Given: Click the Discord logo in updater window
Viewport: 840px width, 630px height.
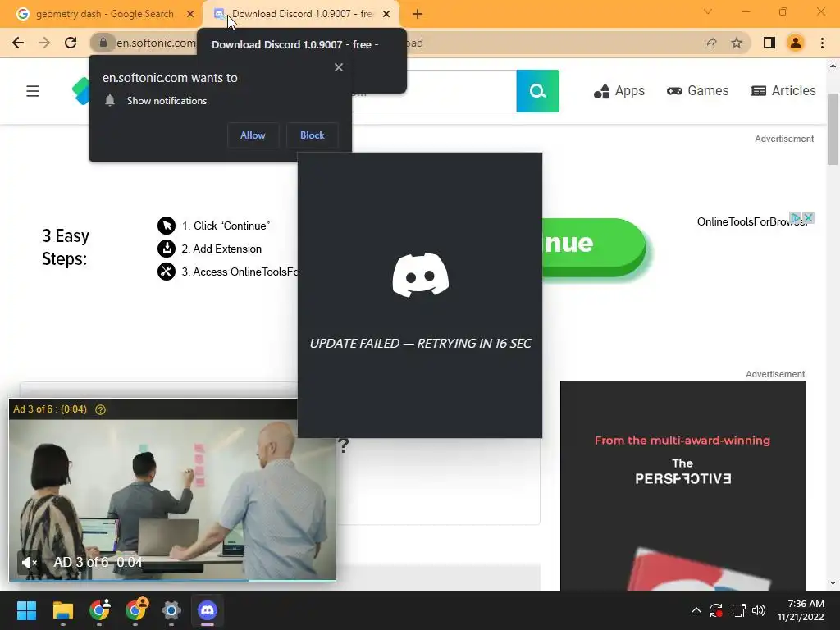Looking at the screenshot, I should [421, 275].
